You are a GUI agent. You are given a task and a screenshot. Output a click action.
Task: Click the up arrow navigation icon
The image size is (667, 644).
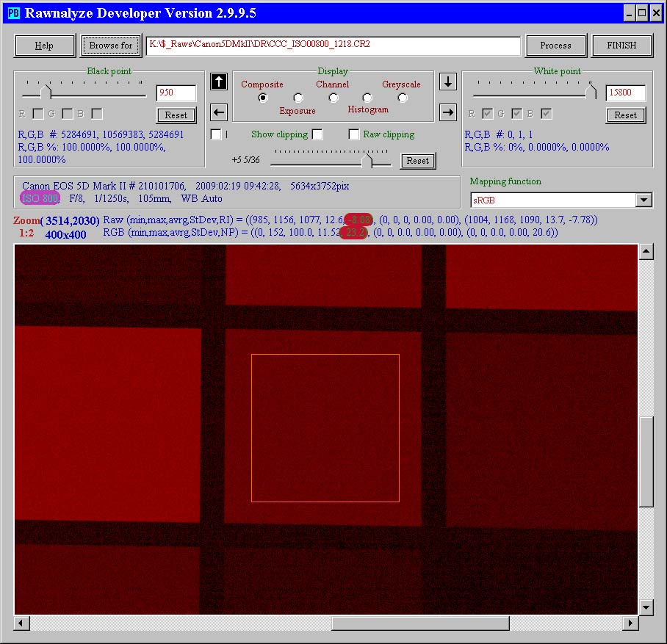point(218,82)
